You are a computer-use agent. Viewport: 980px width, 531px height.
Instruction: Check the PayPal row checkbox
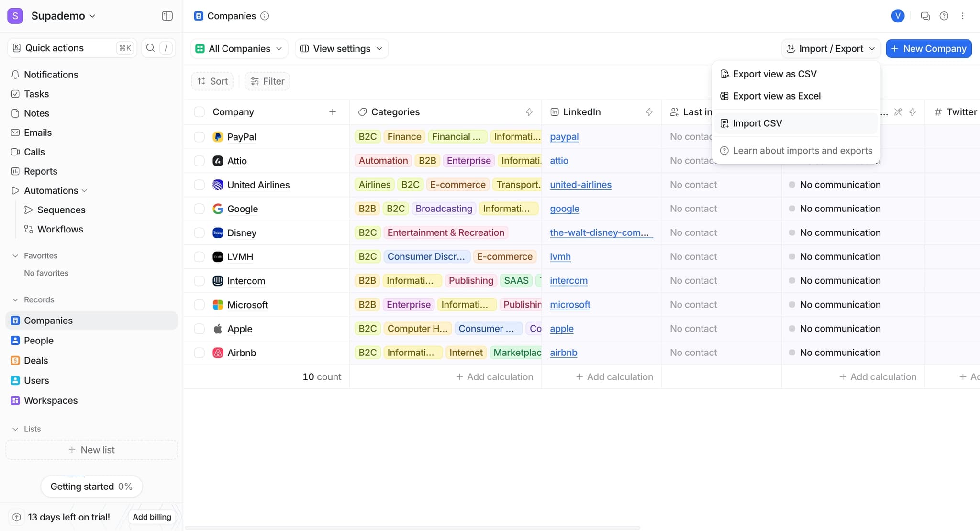200,136
